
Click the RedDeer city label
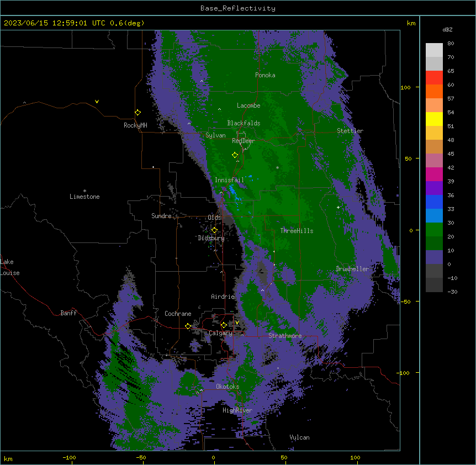point(244,141)
